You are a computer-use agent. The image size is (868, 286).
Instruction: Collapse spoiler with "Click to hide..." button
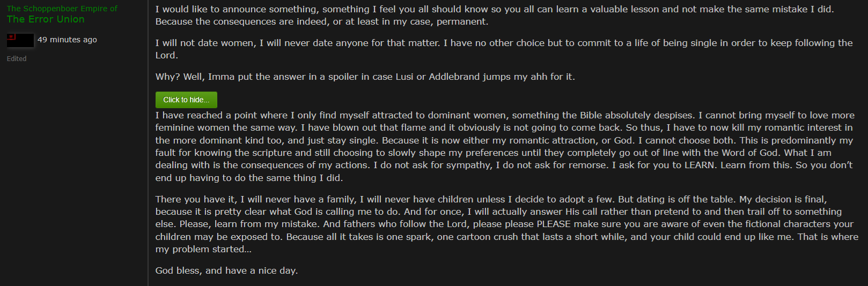(x=186, y=100)
